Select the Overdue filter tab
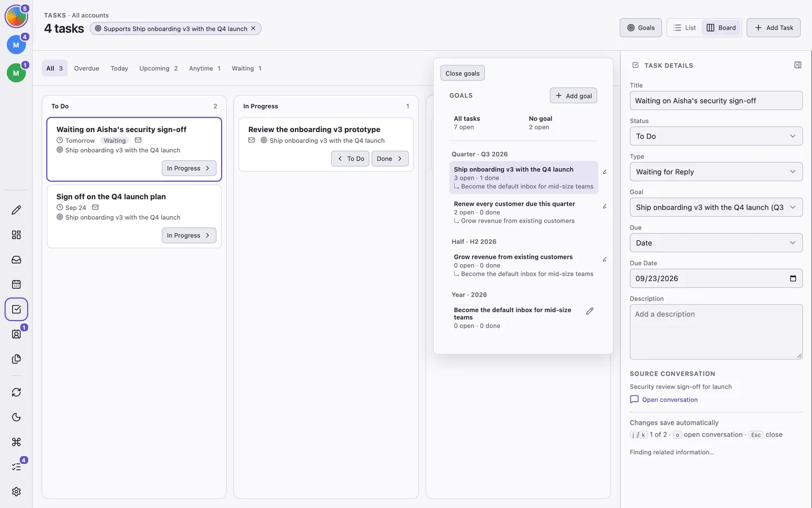 87,68
